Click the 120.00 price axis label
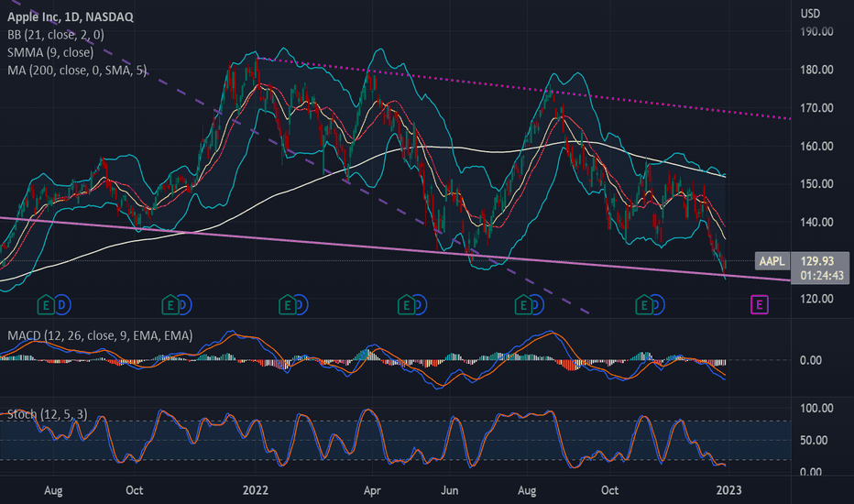 pyautogui.click(x=816, y=299)
